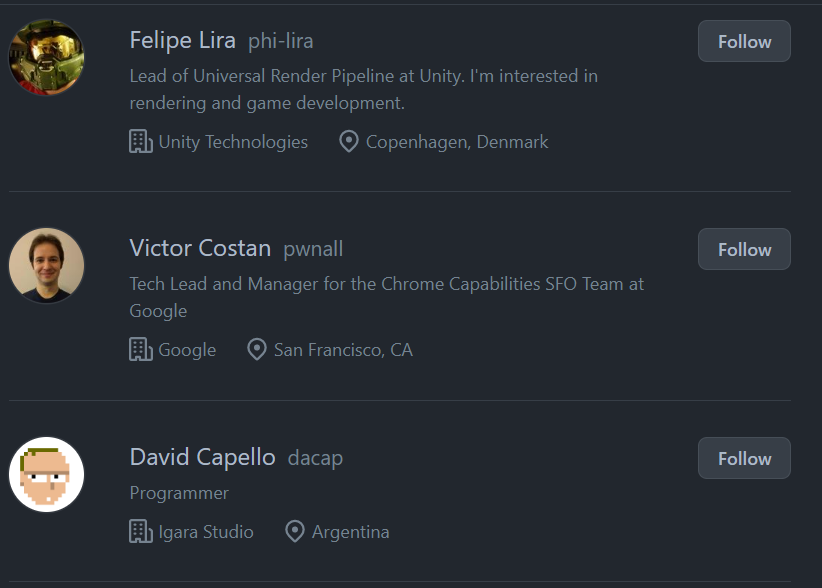Click Felipe Lira's bio description text
The image size is (822, 588).
363,89
